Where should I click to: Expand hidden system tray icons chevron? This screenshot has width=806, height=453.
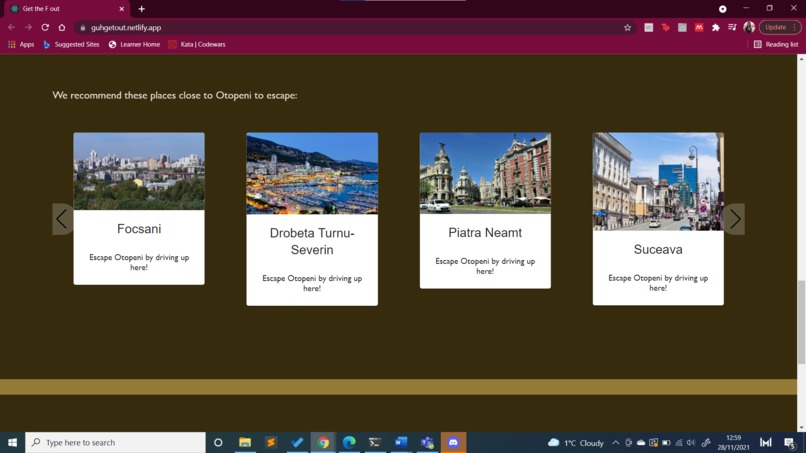click(615, 443)
